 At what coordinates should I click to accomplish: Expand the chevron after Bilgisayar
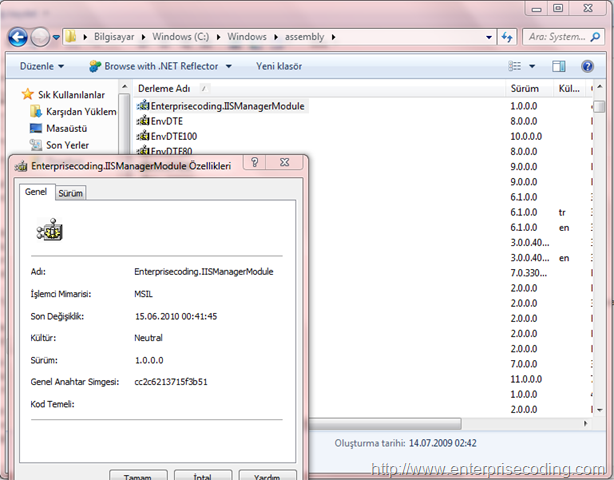[144, 37]
